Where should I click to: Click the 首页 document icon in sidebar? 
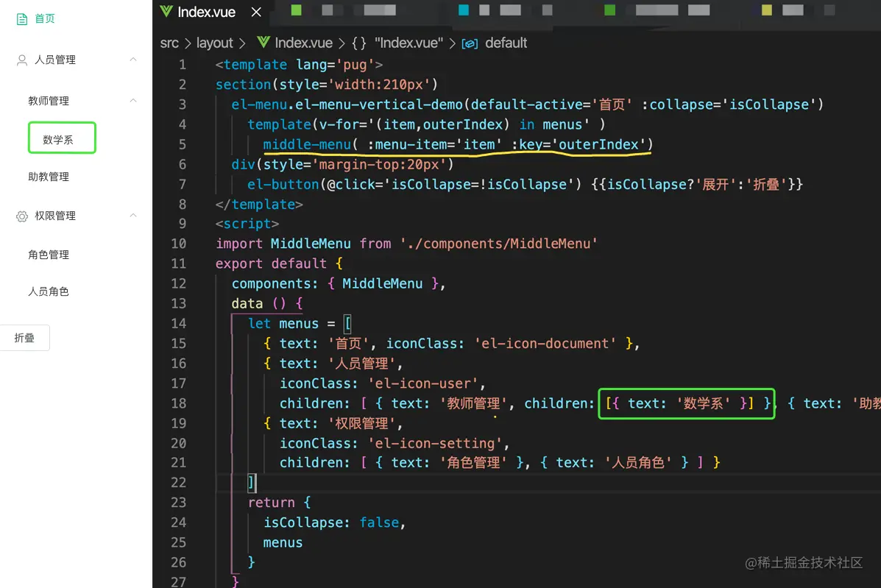pos(22,19)
